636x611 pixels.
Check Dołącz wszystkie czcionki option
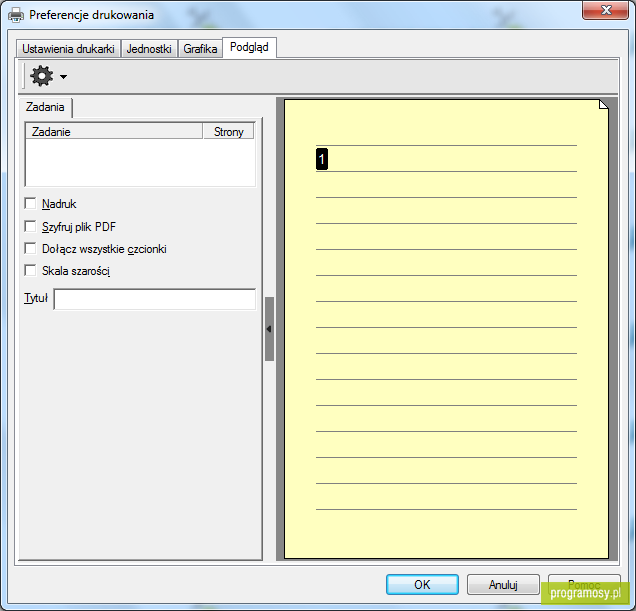coord(30,248)
